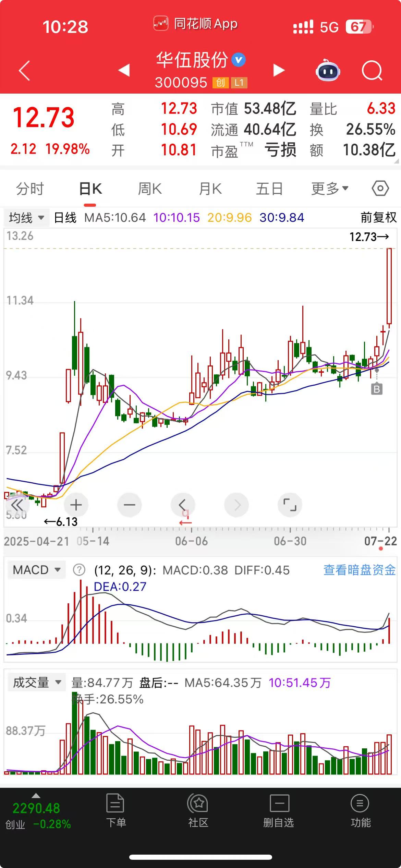
Task: Tap the blue 30:9.84 MA label
Action: 282,217
